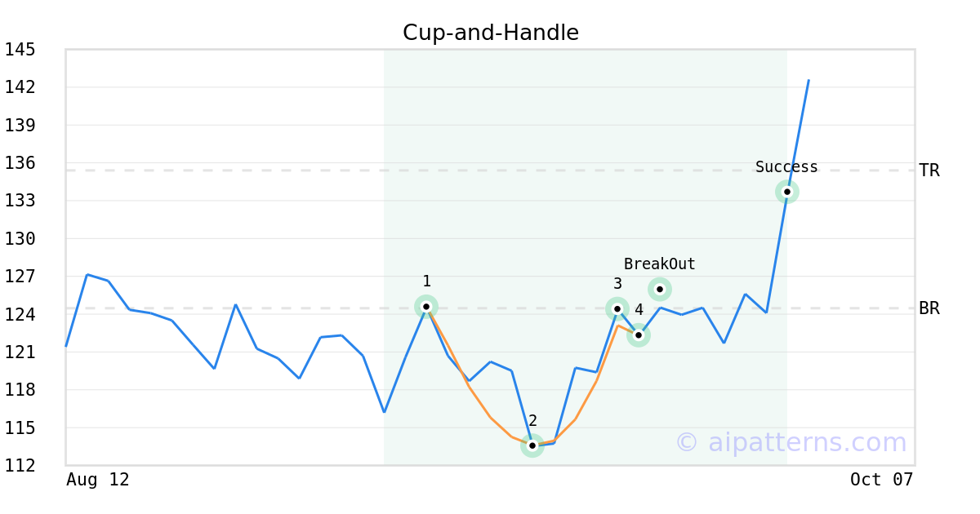Select the 121 y-axis label
The height and width of the screenshot is (514, 980).
click(20, 352)
